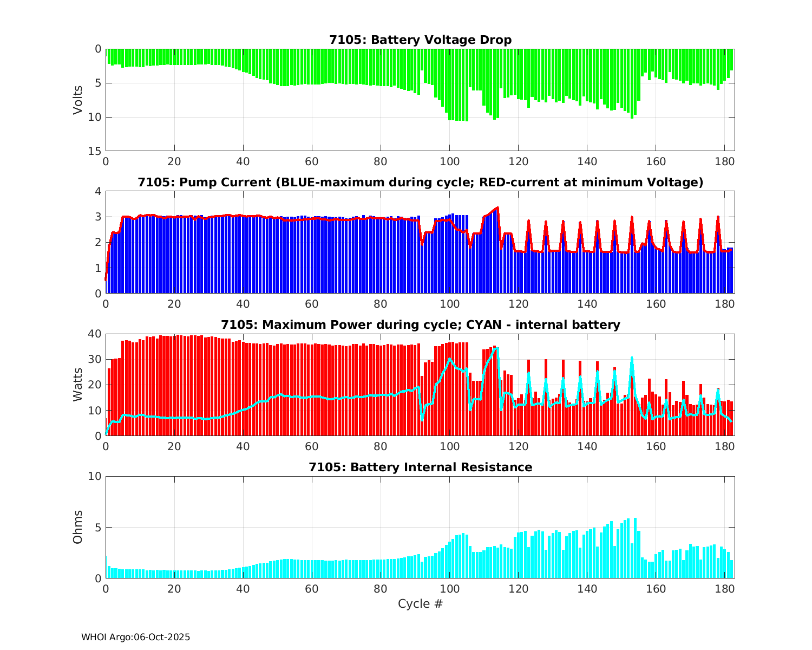812x650 pixels.
Task: Click the 'Ohms' y-axis label
Action: pos(78,527)
